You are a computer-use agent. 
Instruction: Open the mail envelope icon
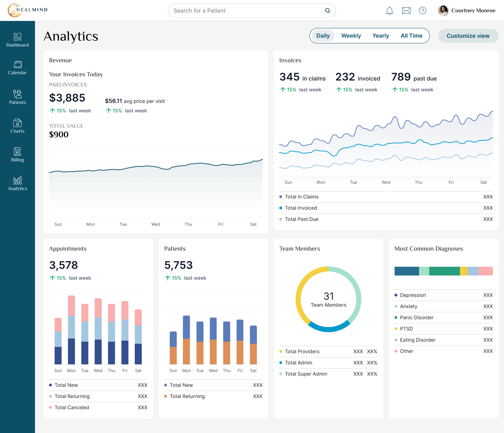coord(406,11)
